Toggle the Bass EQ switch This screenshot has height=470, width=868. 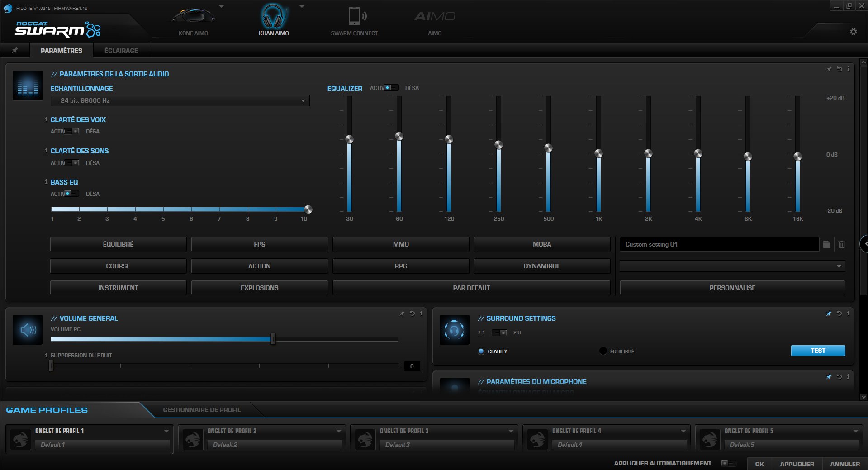(71, 194)
